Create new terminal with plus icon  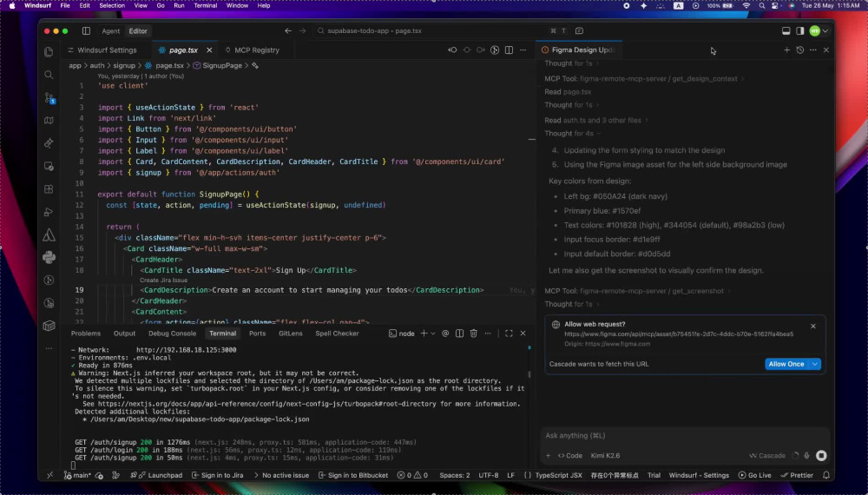[424, 333]
